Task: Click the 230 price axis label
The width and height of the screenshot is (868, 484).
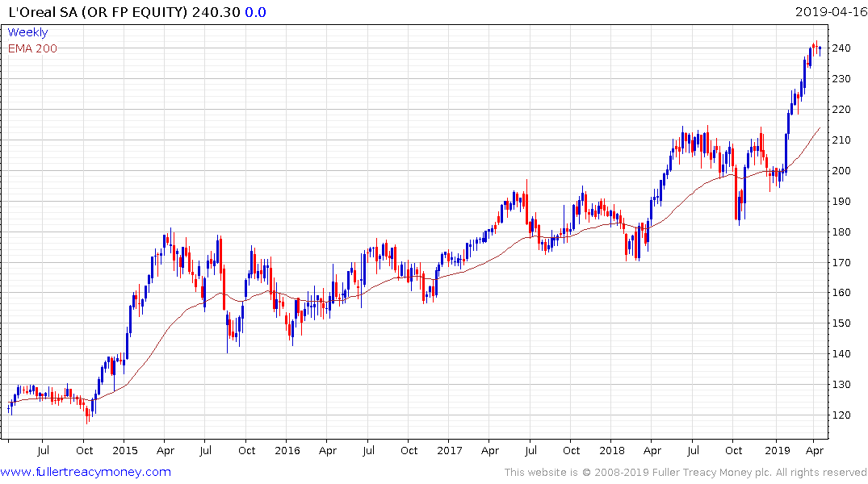Action: 841,78
